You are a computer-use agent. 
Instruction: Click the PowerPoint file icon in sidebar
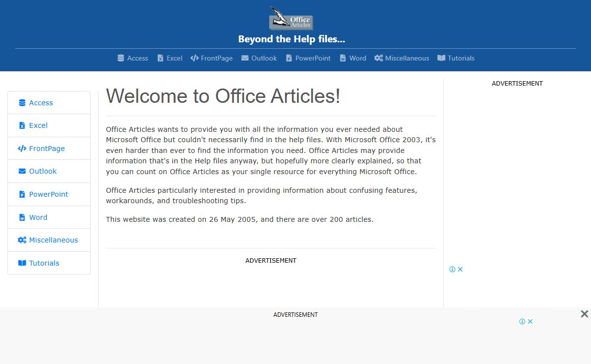click(22, 194)
